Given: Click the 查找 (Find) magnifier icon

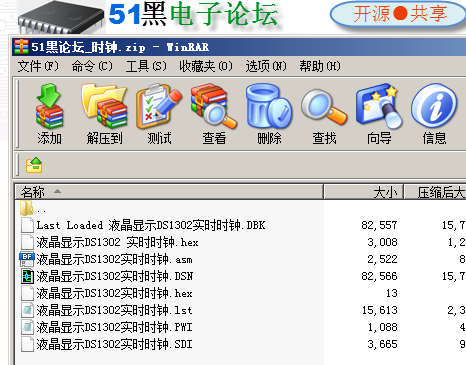Looking at the screenshot, I should pos(324,107).
